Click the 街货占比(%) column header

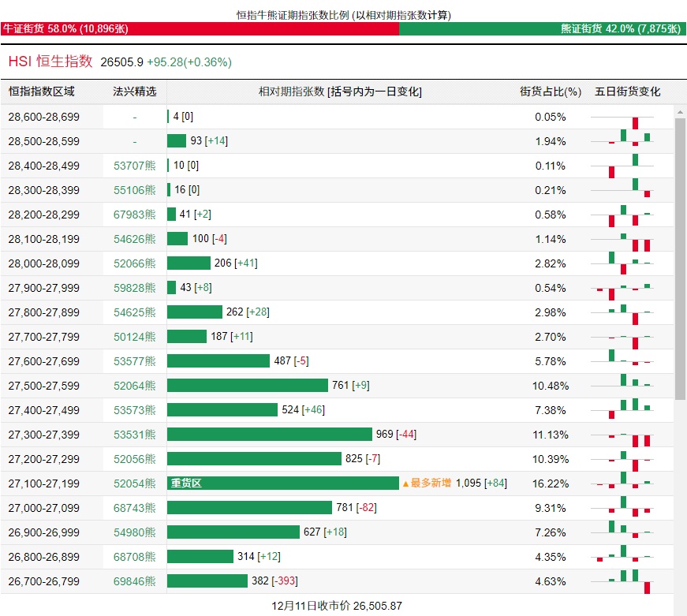click(550, 91)
